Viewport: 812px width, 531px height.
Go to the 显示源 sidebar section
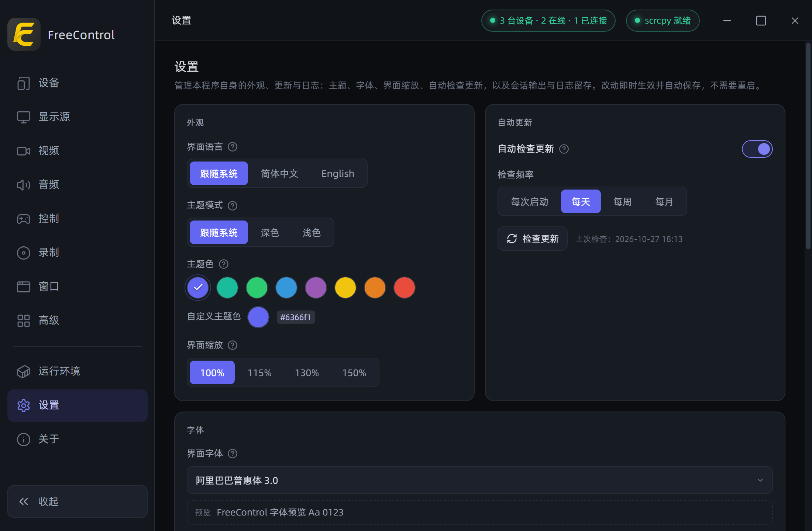point(78,117)
